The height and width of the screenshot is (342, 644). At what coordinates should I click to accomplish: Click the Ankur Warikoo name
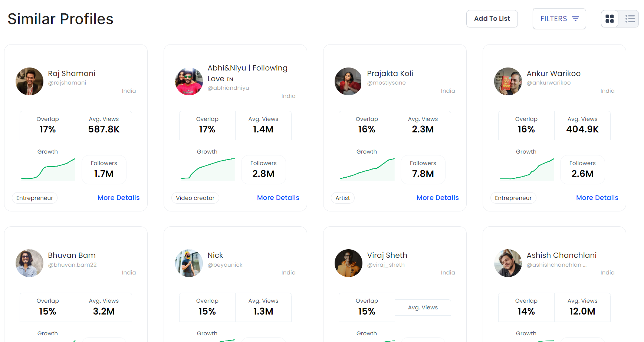(553, 73)
